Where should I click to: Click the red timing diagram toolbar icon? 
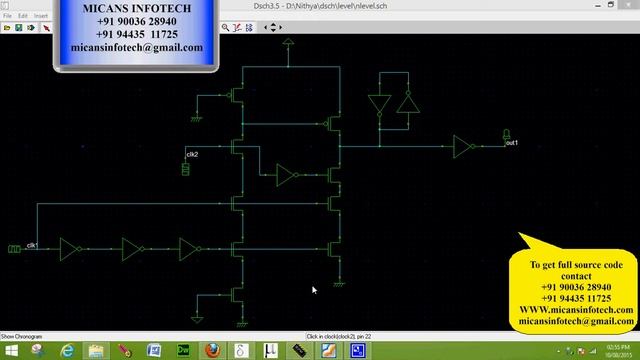(237, 27)
